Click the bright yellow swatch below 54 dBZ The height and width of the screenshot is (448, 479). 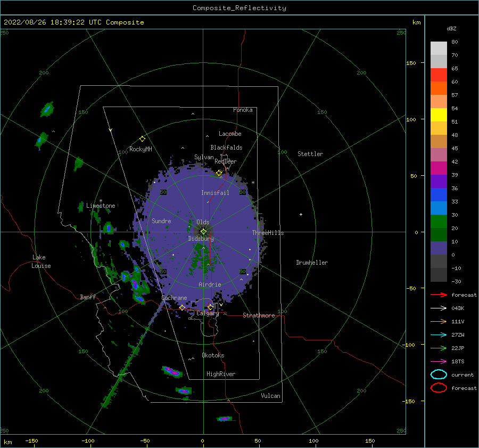pyautogui.click(x=439, y=115)
